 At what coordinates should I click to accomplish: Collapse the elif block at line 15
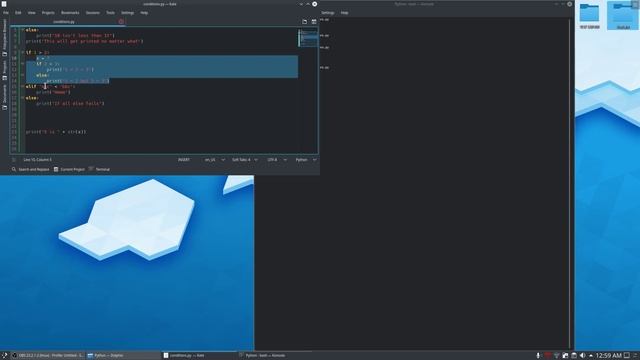coord(22,87)
